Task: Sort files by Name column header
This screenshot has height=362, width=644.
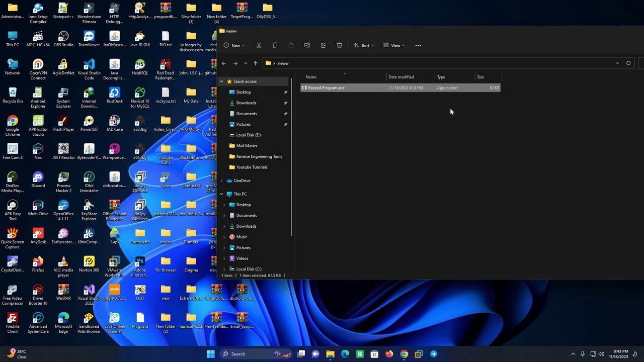Action: 311,77
